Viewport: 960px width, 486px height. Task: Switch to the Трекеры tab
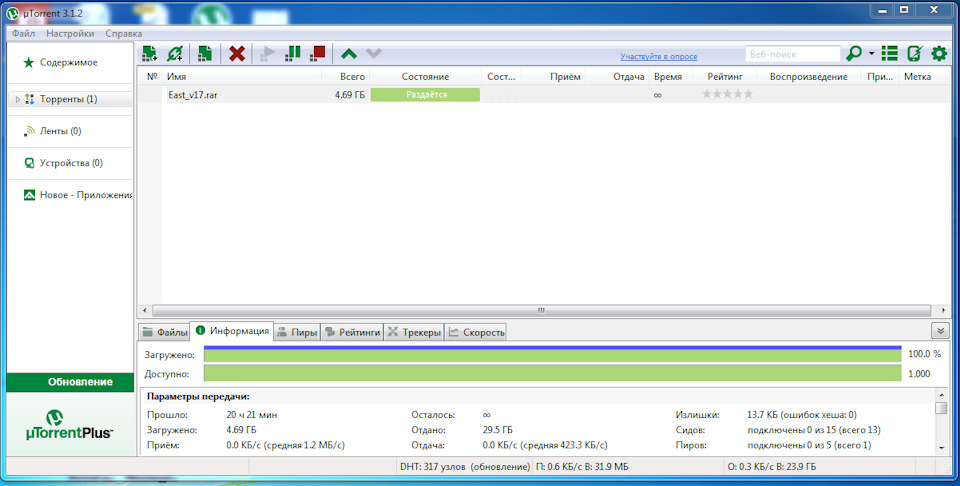coord(414,332)
